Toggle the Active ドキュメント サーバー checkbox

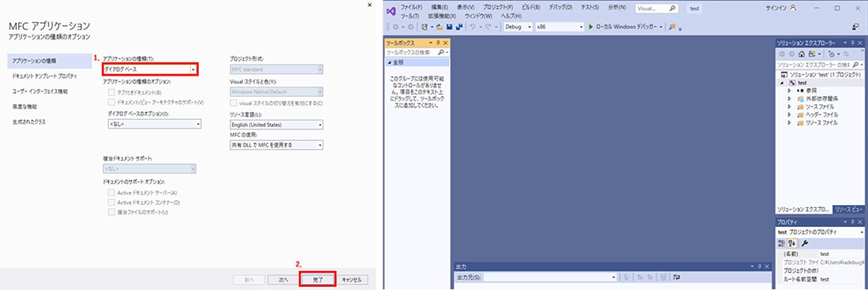pos(111,192)
